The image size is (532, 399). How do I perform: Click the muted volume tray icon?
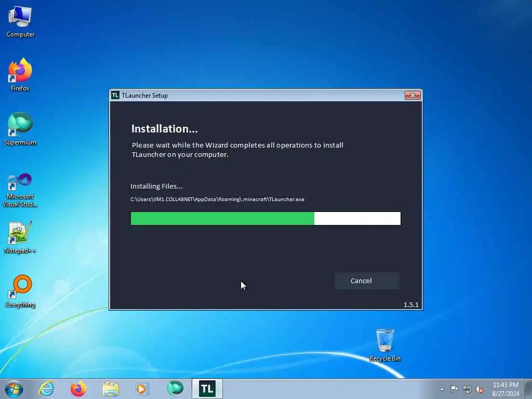480,389
